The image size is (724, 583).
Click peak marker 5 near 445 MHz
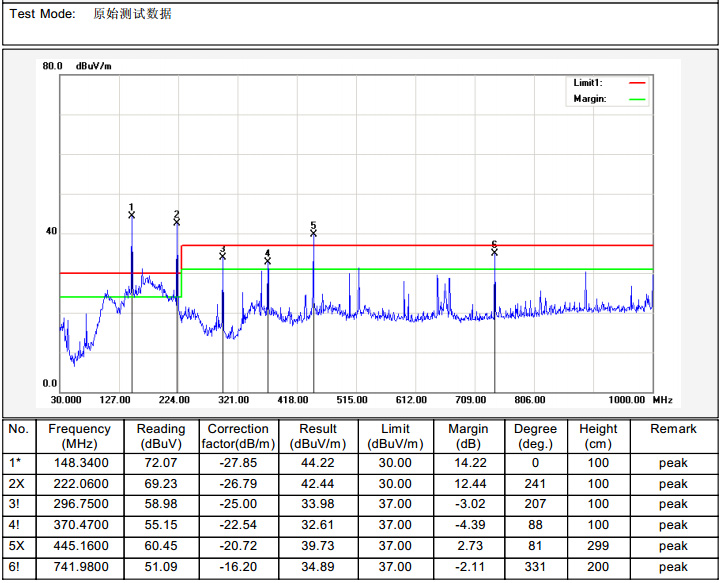point(314,232)
